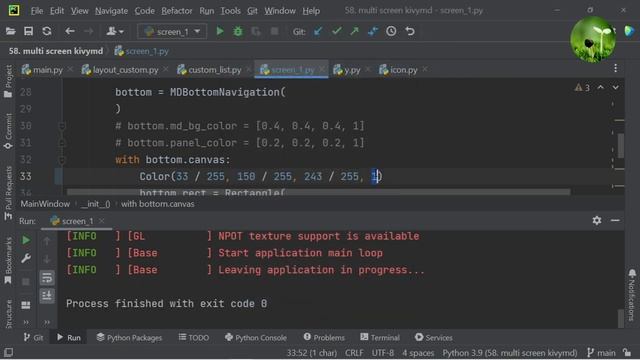Open the Window menu
The image size is (640, 360).
coord(280,11)
